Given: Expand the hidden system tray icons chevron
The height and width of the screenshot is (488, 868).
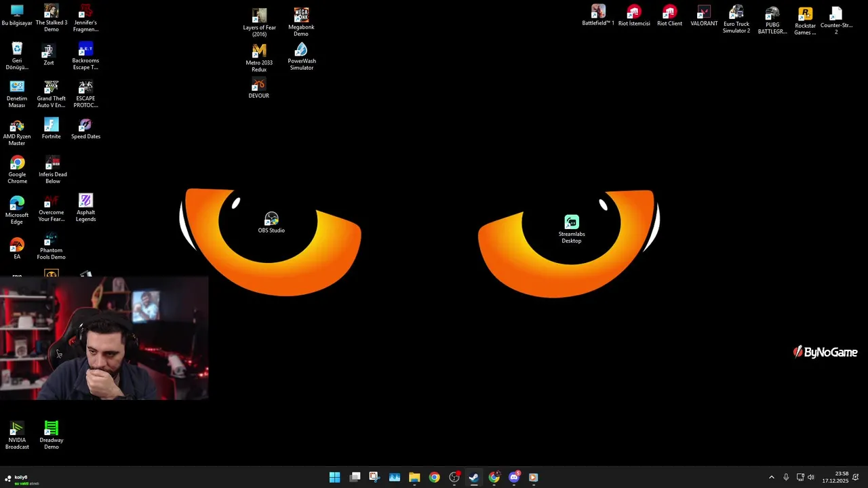Looking at the screenshot, I should tap(771, 477).
